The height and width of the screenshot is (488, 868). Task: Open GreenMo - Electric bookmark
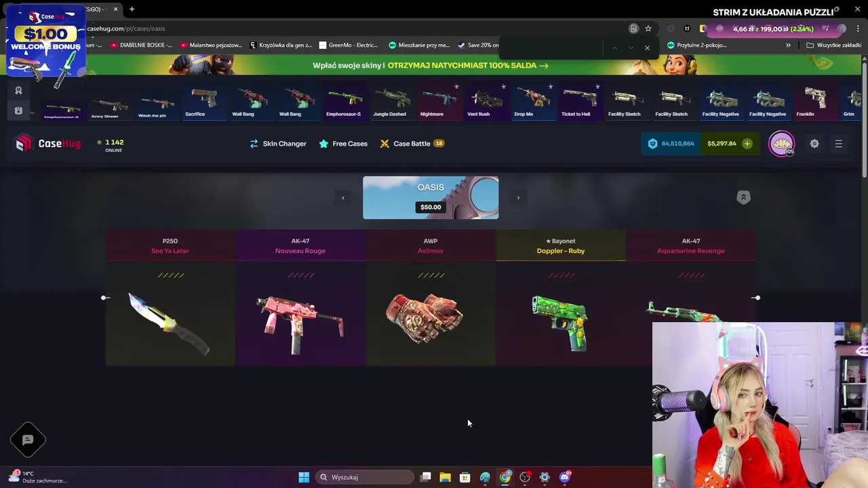click(349, 45)
